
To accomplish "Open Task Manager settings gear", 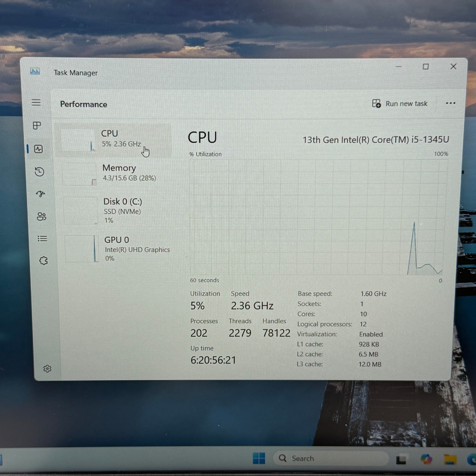I will coord(47,368).
